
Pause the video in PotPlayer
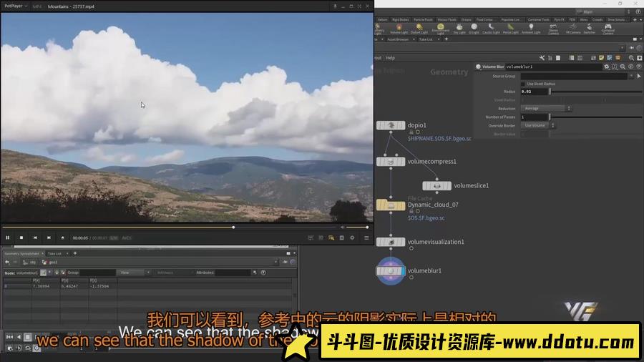[x=7, y=238]
